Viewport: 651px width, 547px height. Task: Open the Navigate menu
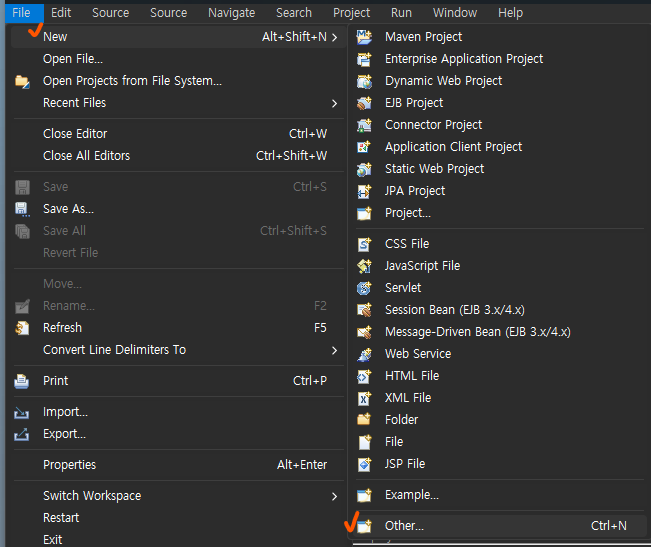coord(232,13)
